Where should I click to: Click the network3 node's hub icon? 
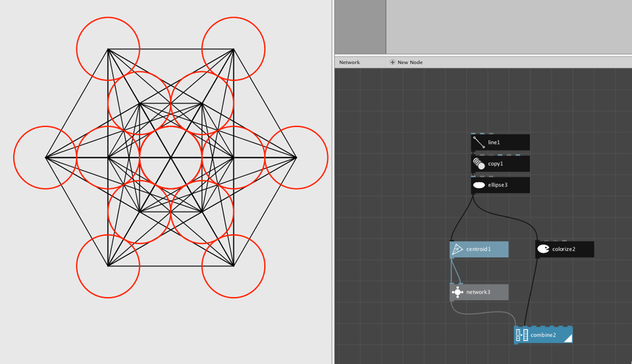[457, 292]
